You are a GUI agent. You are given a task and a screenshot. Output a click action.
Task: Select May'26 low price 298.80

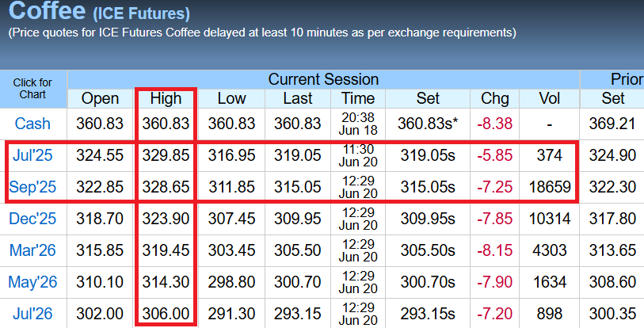coord(231,282)
